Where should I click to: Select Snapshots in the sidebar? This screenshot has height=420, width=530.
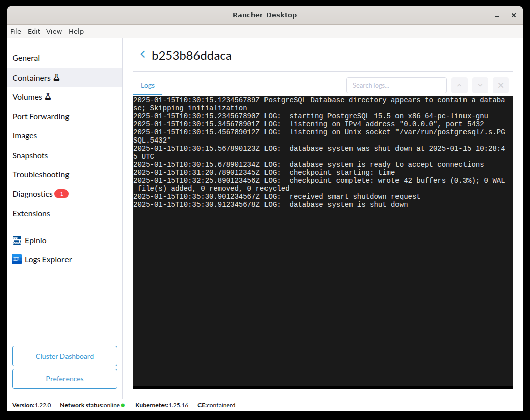30,155
